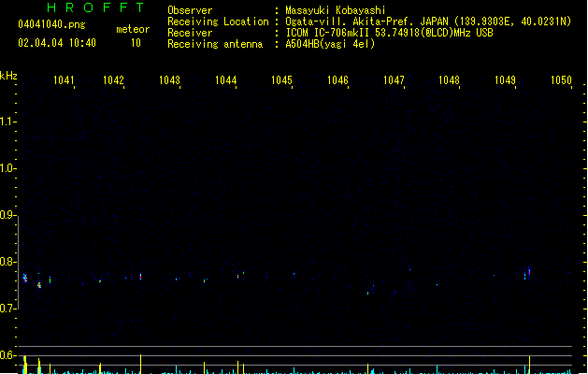Viewport: 588px width, 374px height.
Task: Click the date stamp 02.04.04 10:40
Action: click(x=57, y=43)
